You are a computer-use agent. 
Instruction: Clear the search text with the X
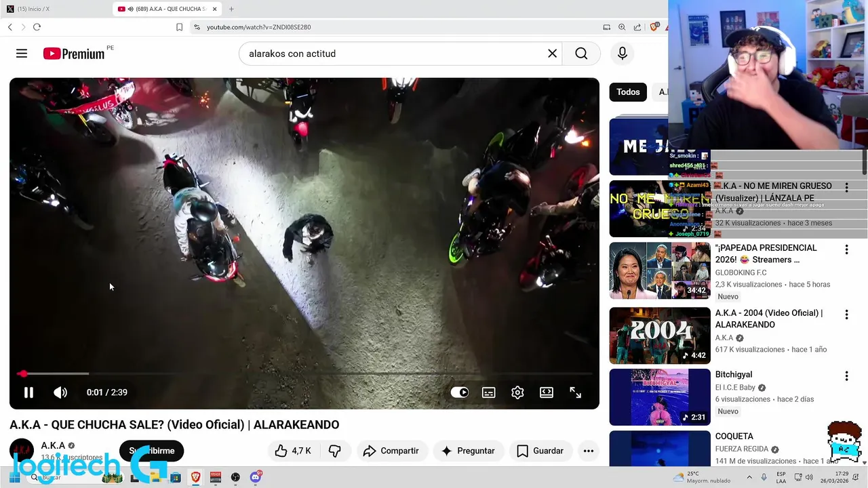pyautogui.click(x=553, y=54)
